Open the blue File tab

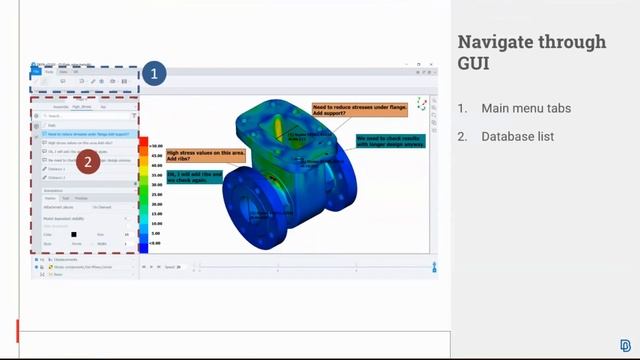pyautogui.click(x=36, y=71)
